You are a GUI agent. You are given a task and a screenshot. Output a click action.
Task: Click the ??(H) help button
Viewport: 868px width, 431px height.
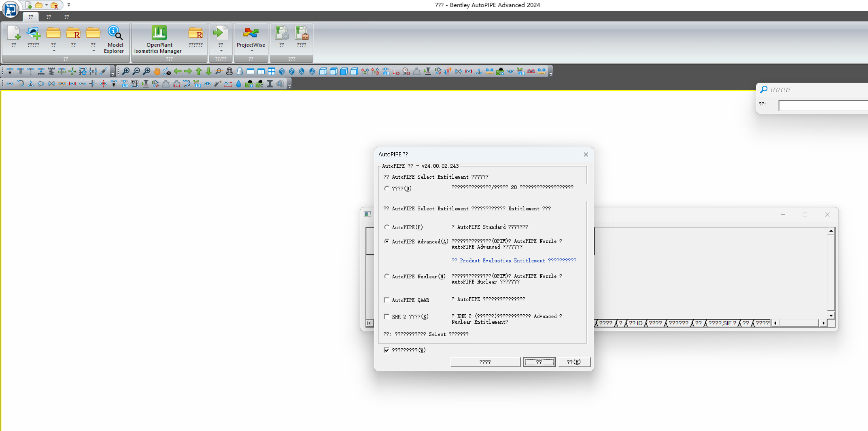pyautogui.click(x=574, y=362)
